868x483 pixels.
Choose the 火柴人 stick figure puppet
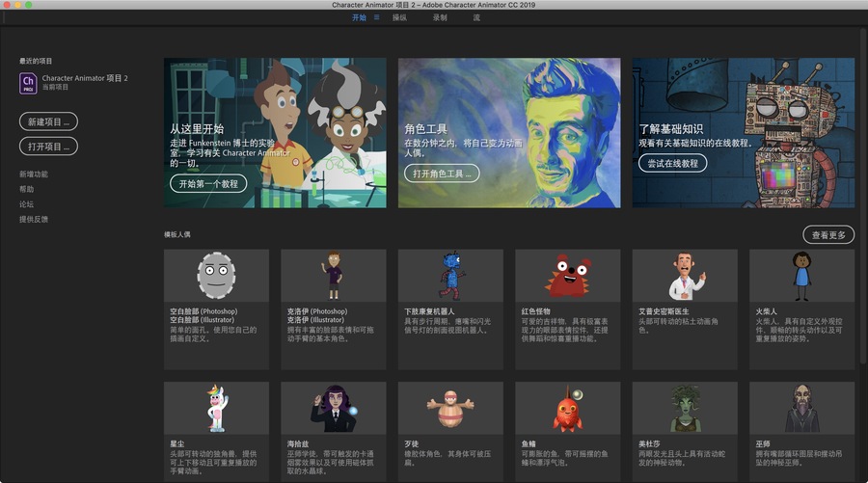pos(802,309)
